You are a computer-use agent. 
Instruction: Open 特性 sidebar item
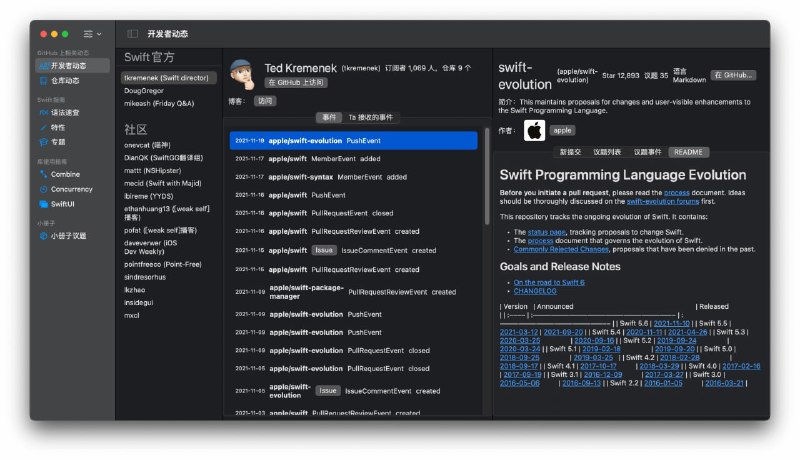tap(72, 127)
